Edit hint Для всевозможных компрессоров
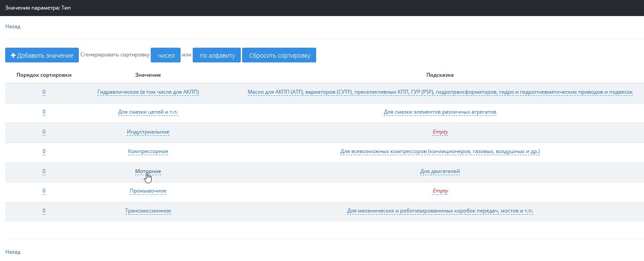Image resolution: width=644 pixels, height=261 pixels. 440,151
